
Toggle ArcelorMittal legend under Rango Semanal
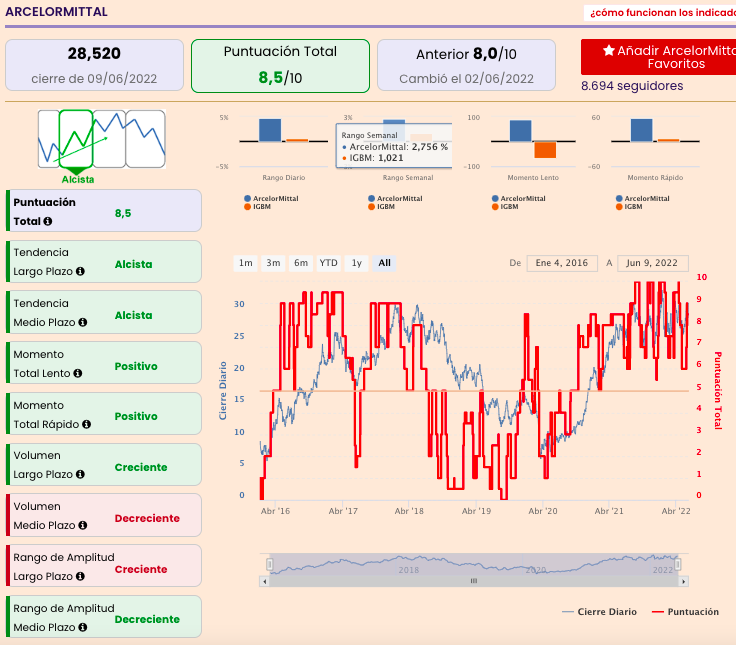click(395, 199)
